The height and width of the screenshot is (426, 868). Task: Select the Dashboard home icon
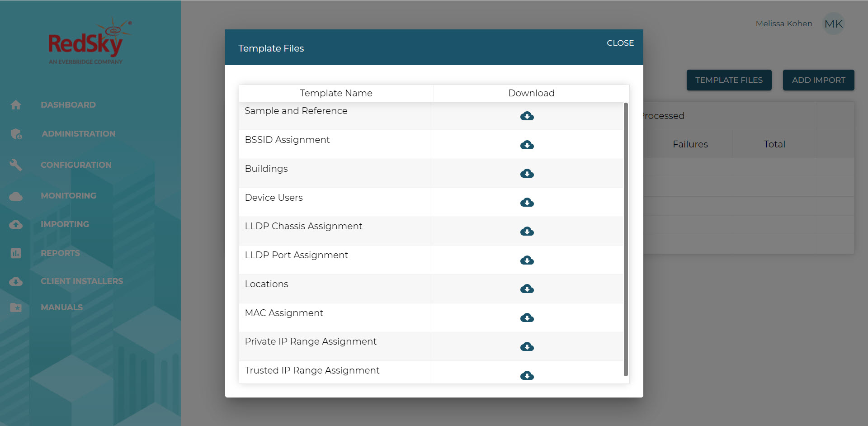pyautogui.click(x=16, y=104)
